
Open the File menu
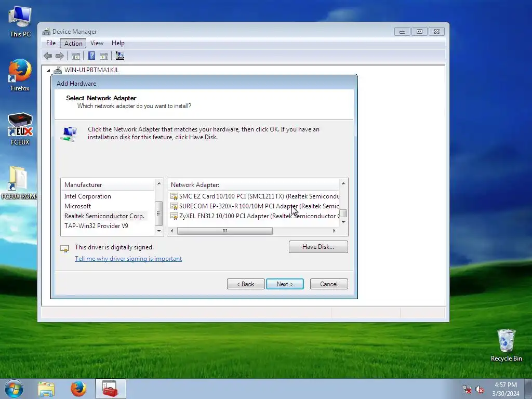(x=51, y=43)
